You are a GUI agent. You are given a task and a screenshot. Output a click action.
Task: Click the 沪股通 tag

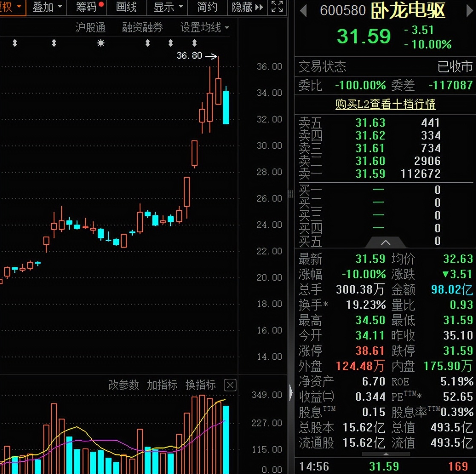pos(90,28)
